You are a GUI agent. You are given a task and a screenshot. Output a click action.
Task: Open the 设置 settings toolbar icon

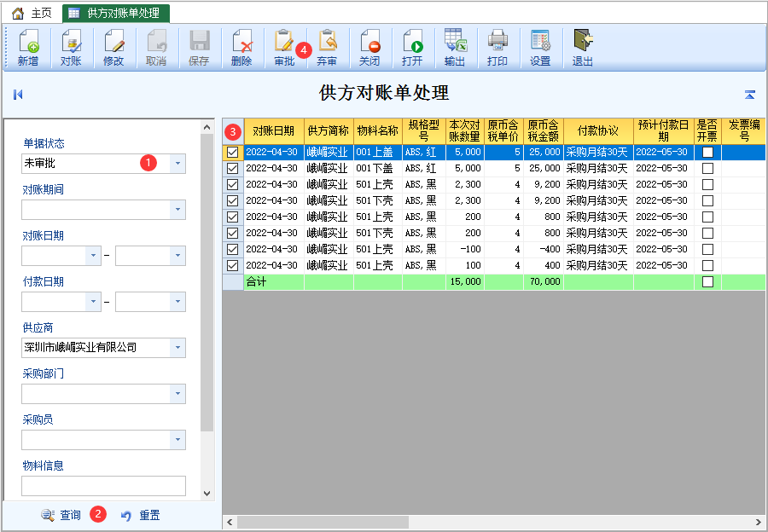540,48
